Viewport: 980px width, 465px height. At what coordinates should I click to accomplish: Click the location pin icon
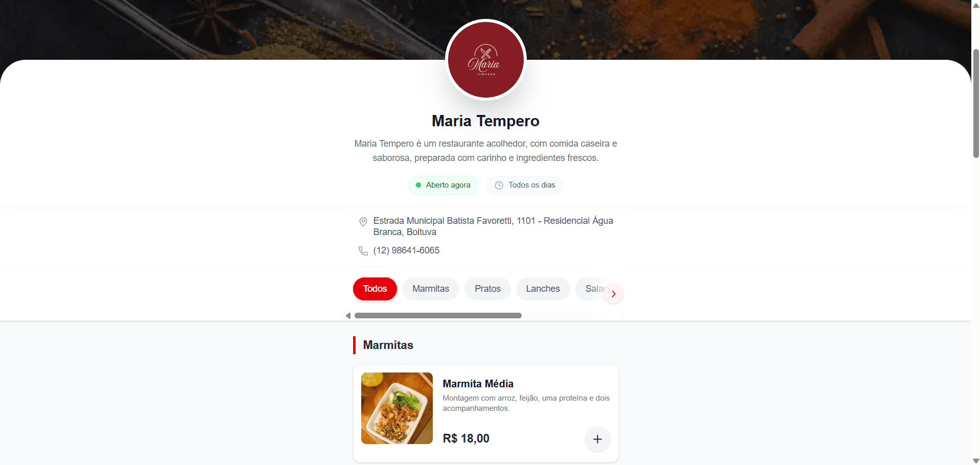363,222
